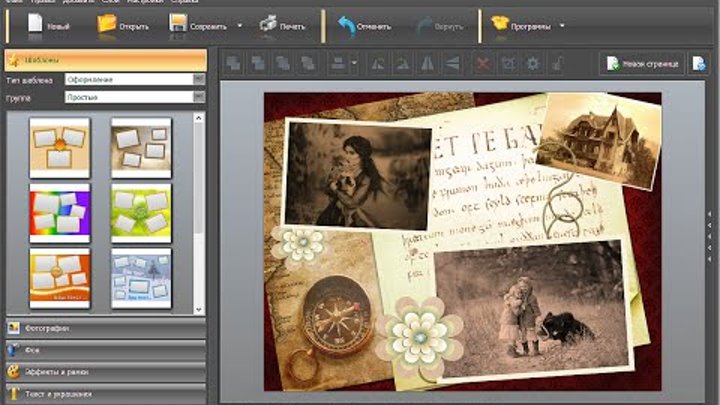Image resolution: width=720 pixels, height=405 pixels.
Task: Expand the Группа combo box
Action: (199, 97)
